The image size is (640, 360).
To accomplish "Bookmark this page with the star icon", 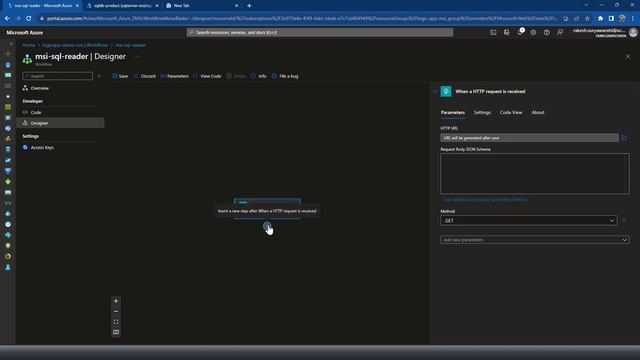I will tap(587, 18).
